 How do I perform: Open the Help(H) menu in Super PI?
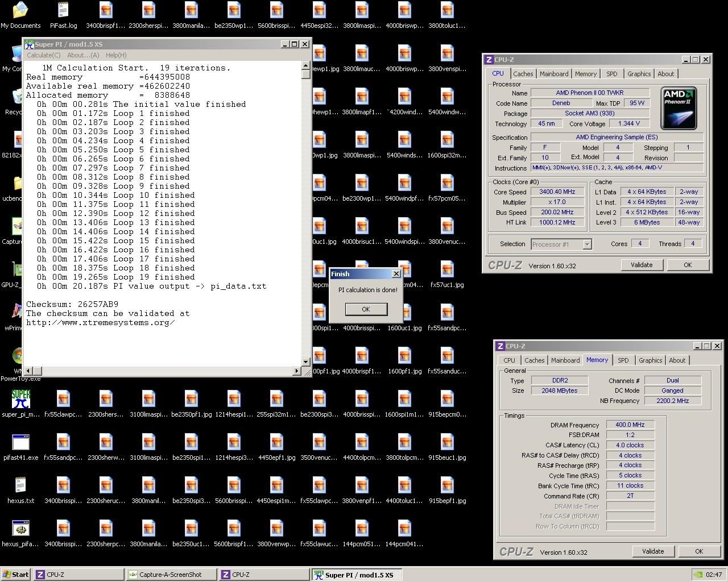pos(116,55)
